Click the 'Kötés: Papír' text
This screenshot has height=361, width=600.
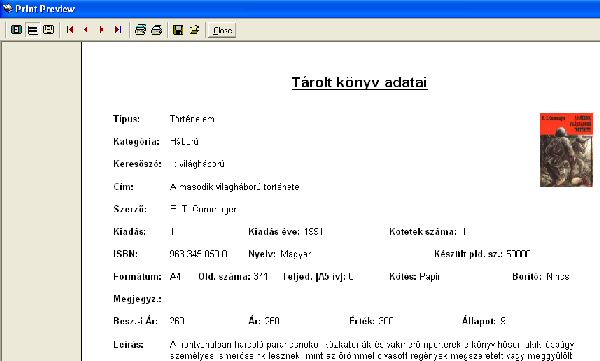pos(414,276)
